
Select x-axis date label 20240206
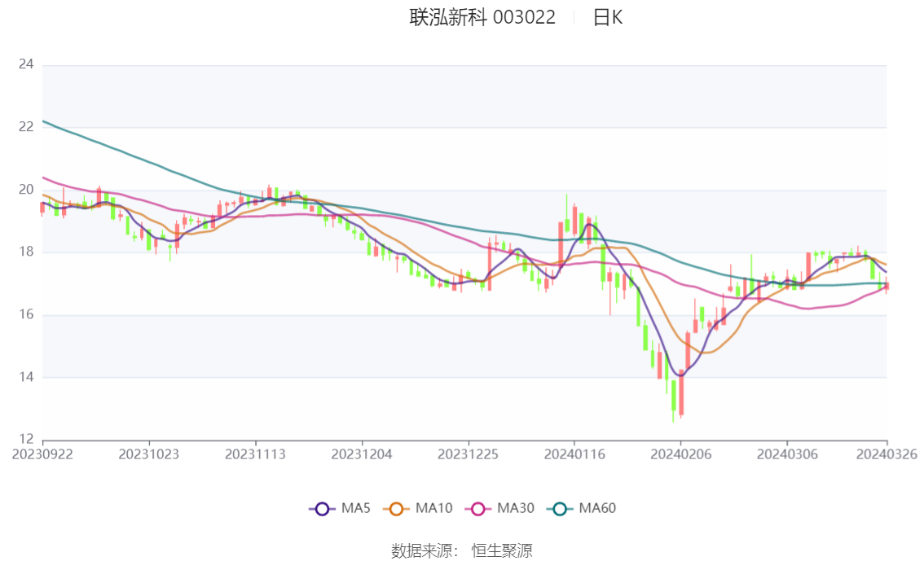tap(680, 454)
